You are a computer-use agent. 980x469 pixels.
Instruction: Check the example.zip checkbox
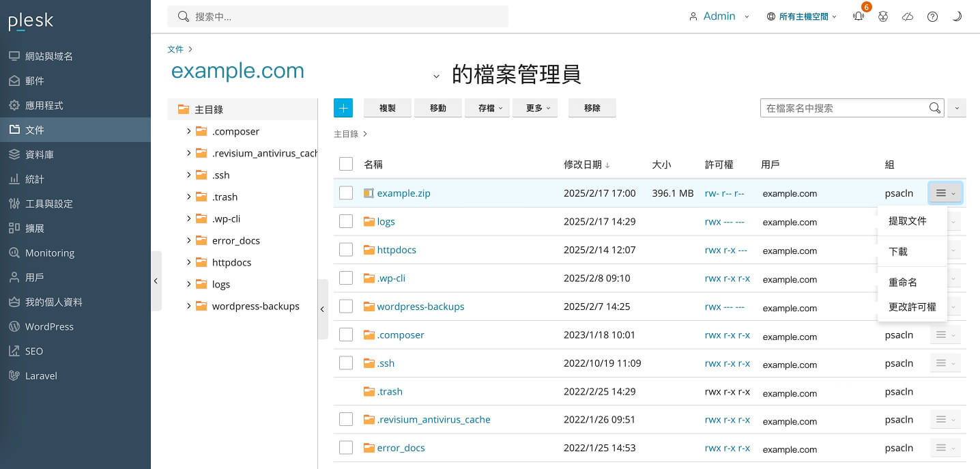[346, 193]
